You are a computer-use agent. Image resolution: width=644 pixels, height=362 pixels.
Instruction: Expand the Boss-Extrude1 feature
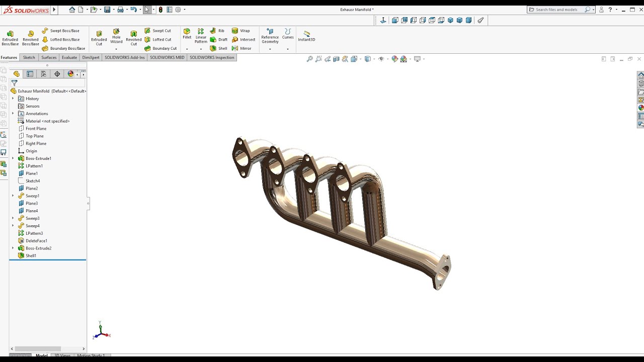pos(13,158)
